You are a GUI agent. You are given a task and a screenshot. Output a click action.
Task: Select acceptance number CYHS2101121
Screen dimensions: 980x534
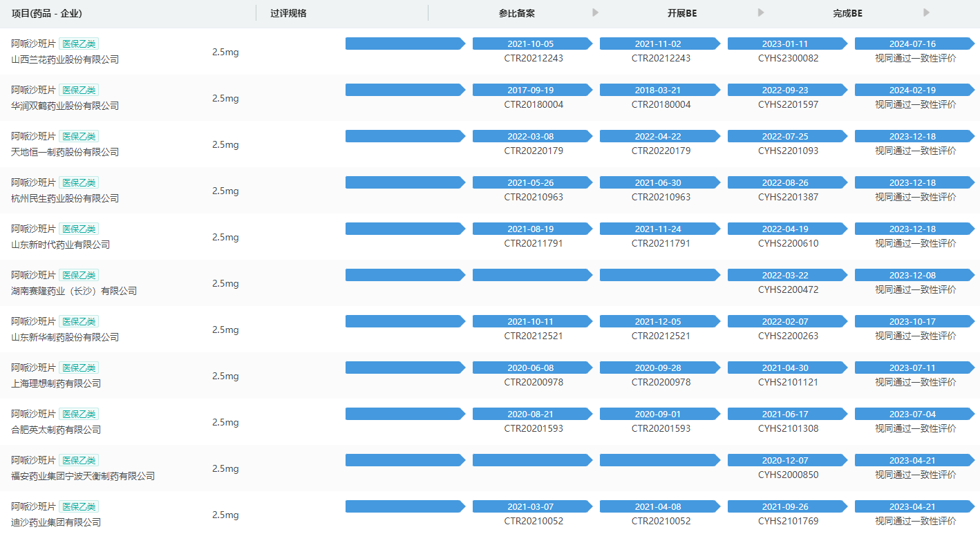point(788,382)
